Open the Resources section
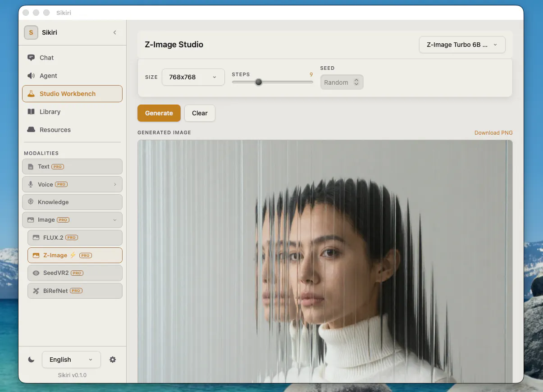Screen dimensions: 543x392 [x=72, y=130]
